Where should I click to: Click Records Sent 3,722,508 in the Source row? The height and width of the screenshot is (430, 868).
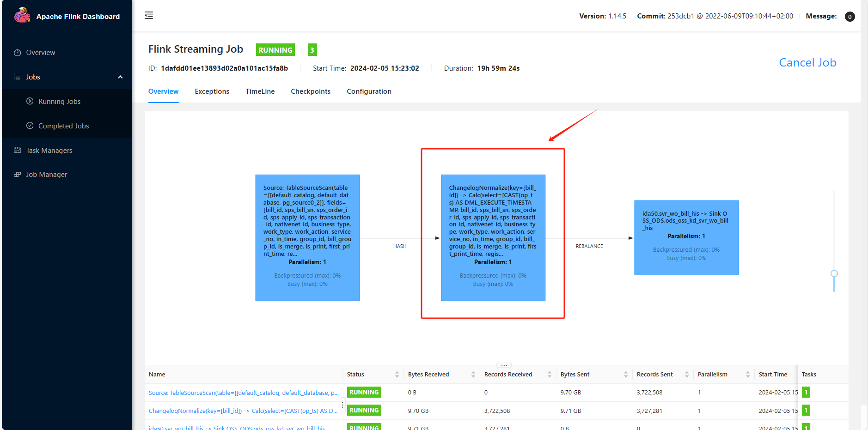(x=649, y=393)
